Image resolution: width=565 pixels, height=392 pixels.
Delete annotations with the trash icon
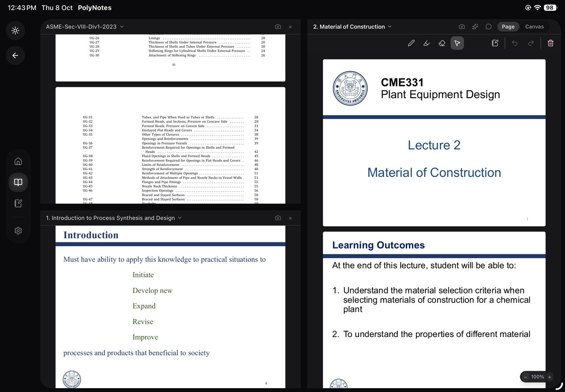[x=551, y=43]
